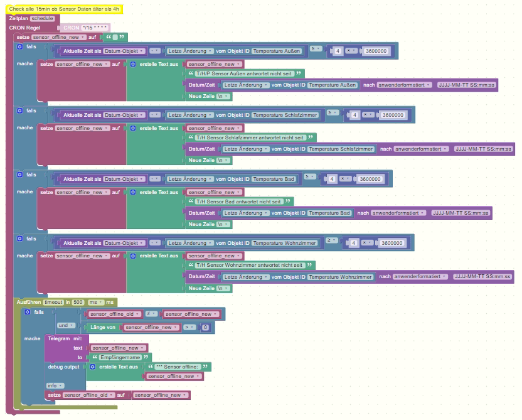Open the sensor_offline_new variable dropdown in the Telegram text row
The image size is (522, 420).
118,348
